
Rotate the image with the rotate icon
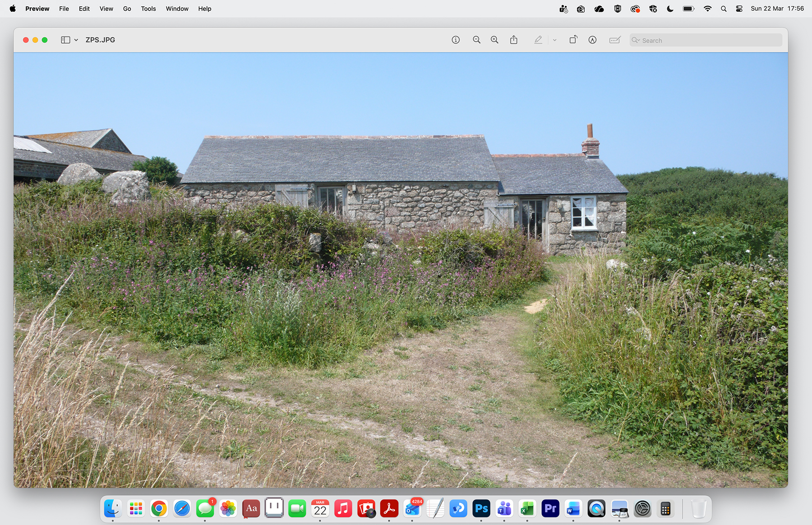pyautogui.click(x=573, y=40)
